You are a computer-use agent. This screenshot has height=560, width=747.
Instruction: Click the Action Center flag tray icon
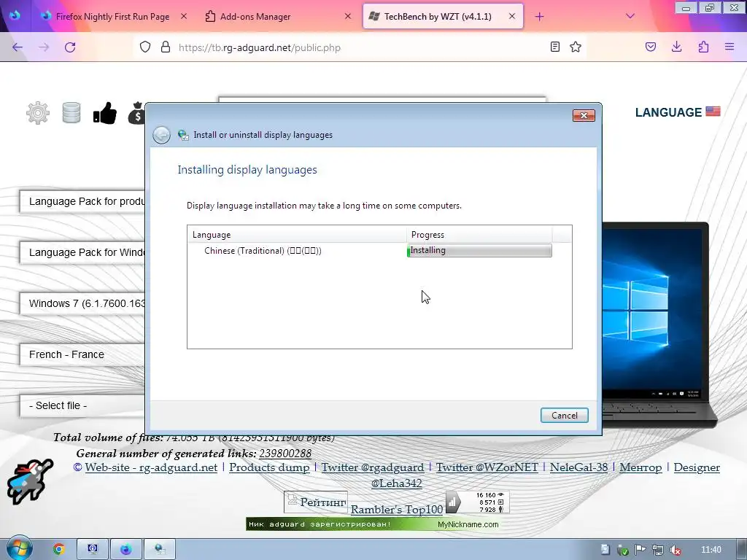640,550
